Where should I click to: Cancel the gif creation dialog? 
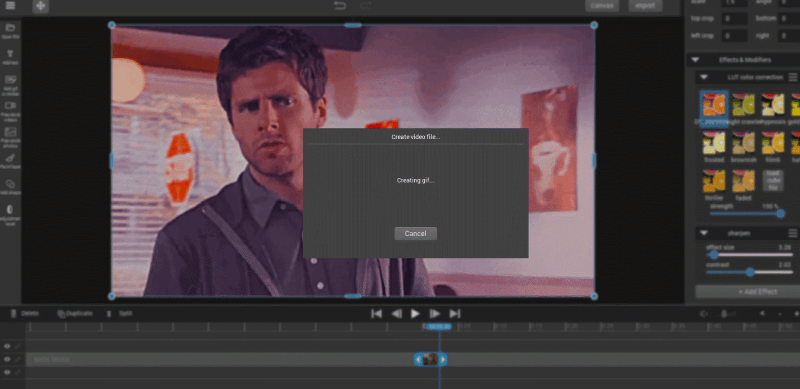(x=415, y=233)
